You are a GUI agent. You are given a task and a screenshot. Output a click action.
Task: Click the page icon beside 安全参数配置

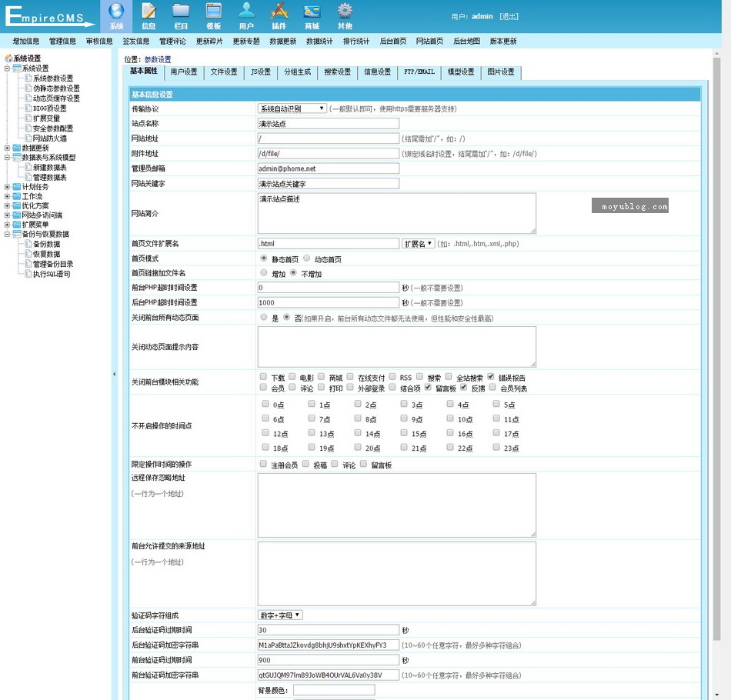pos(28,128)
